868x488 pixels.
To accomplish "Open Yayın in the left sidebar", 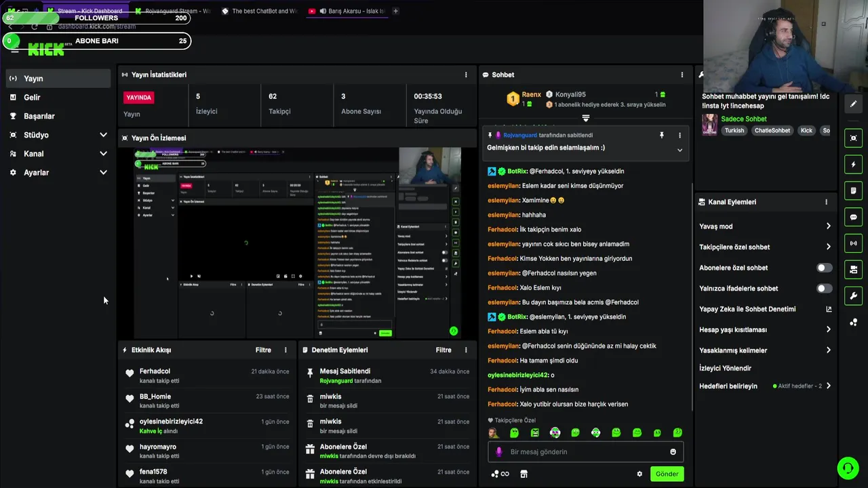I will [59, 79].
